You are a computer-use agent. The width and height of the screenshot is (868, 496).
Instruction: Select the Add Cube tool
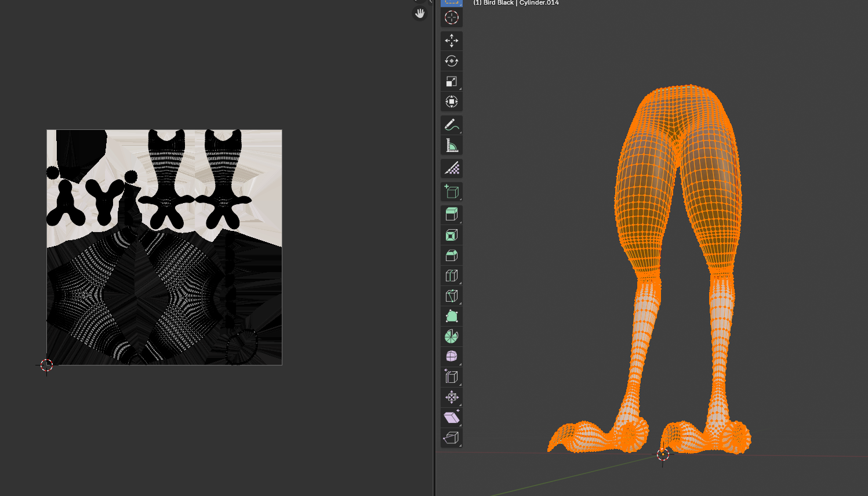(x=452, y=191)
